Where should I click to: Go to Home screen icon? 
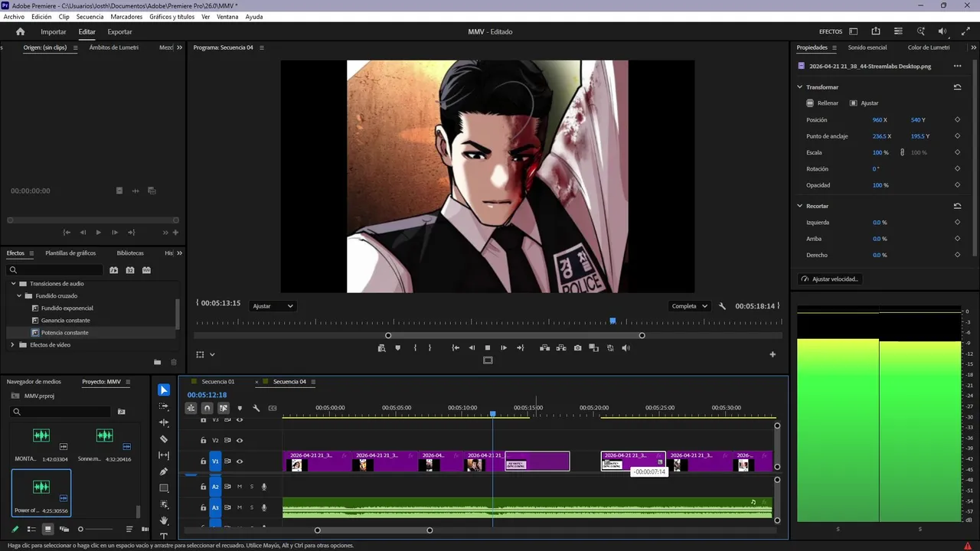point(21,31)
